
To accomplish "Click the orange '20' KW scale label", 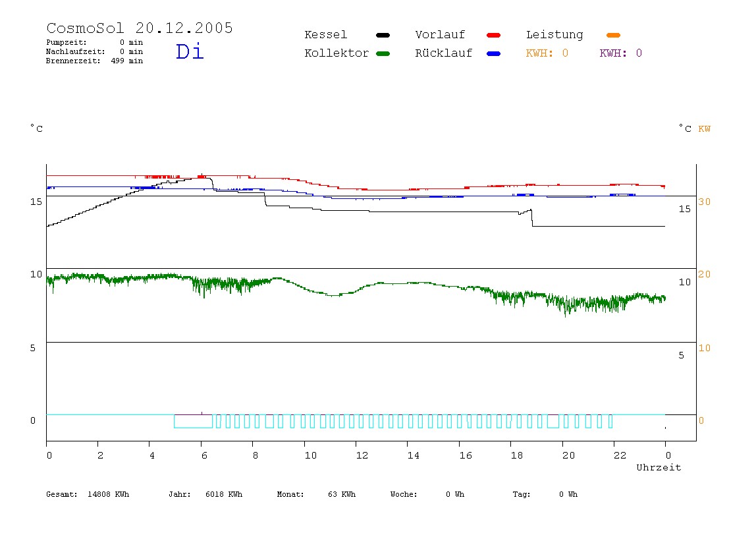I will [705, 274].
